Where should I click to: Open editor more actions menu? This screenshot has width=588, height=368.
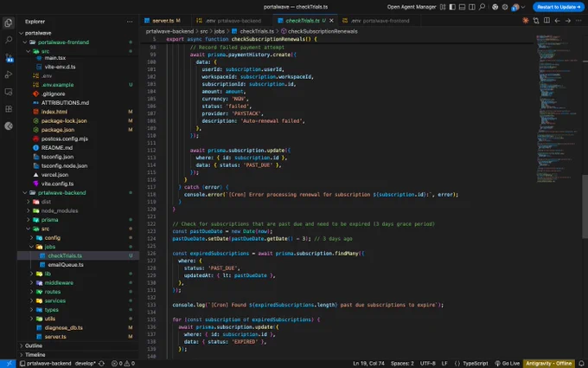578,21
